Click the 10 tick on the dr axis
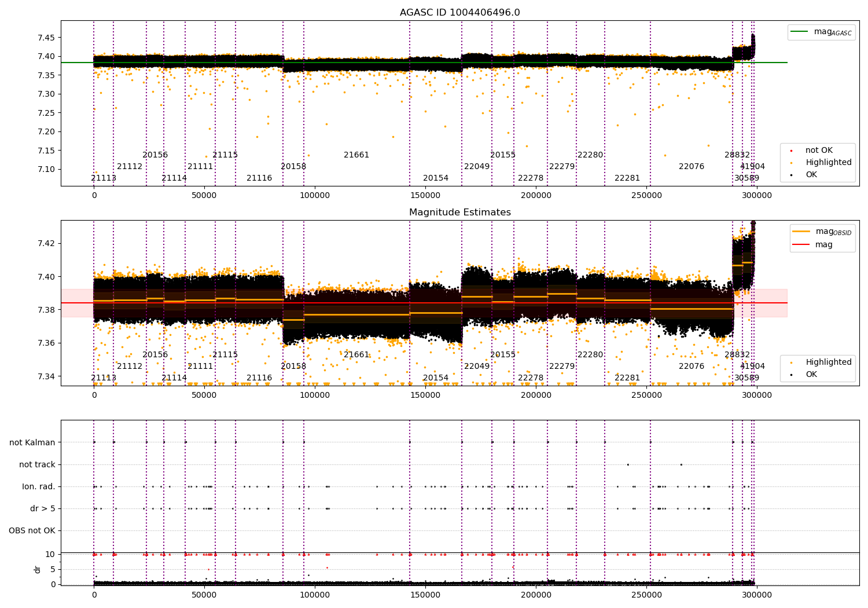868x608 pixels. tap(50, 554)
